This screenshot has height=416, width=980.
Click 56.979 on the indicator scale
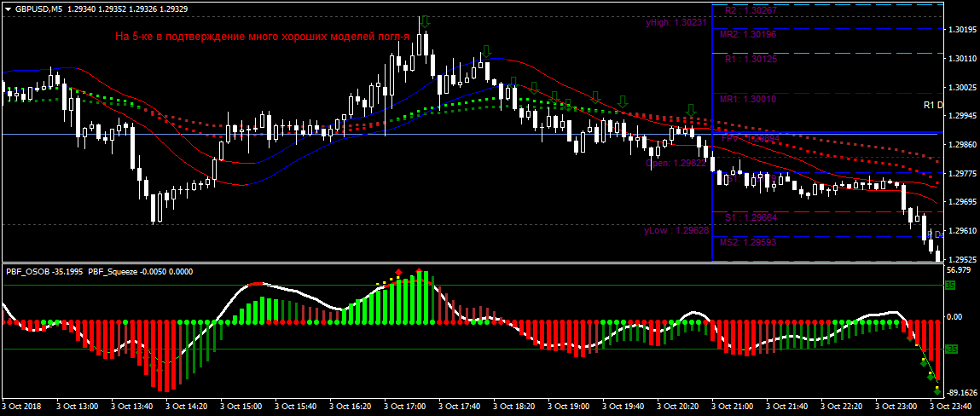point(960,270)
